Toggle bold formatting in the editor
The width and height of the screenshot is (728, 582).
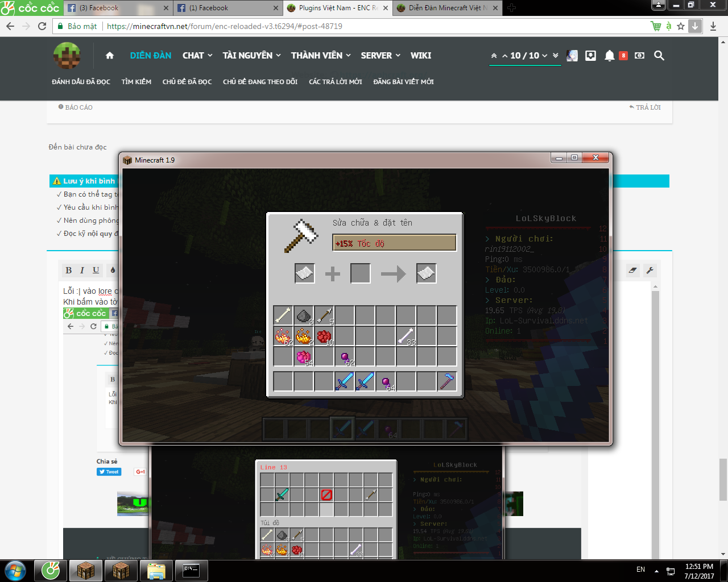click(69, 271)
